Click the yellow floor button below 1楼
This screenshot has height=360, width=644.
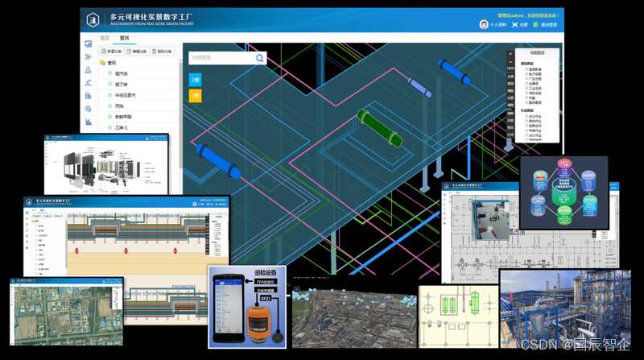coord(195,96)
